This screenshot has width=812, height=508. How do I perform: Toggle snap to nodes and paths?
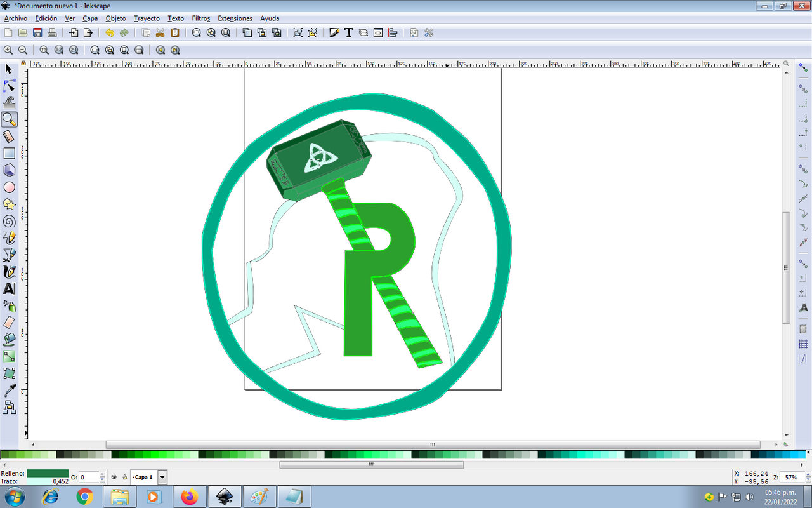[x=803, y=169]
